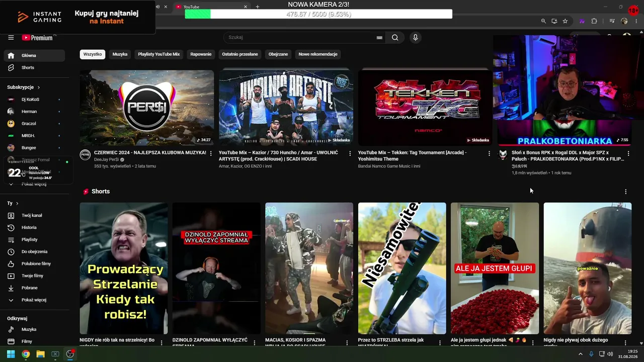Select the Wszystko filter chip
The width and height of the screenshot is (644, 362).
tap(93, 54)
